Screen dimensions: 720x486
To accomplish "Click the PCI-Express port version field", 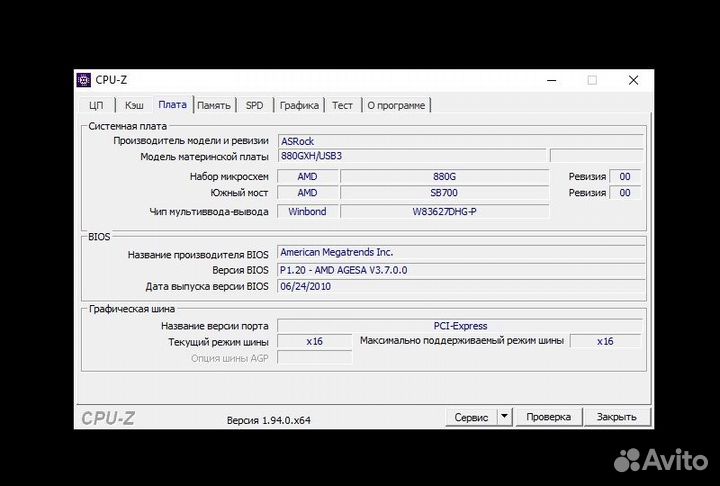I will tap(460, 326).
